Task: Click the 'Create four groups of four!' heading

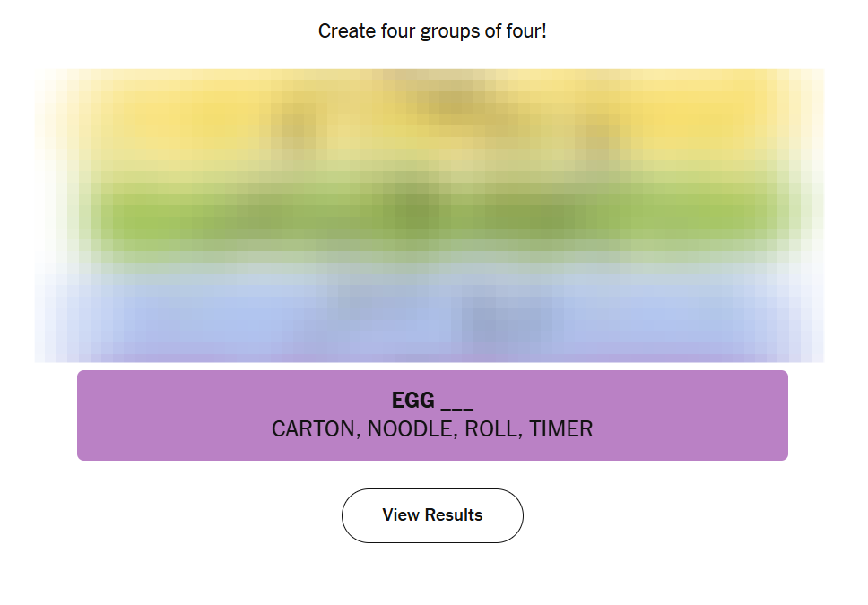Action: click(x=432, y=31)
